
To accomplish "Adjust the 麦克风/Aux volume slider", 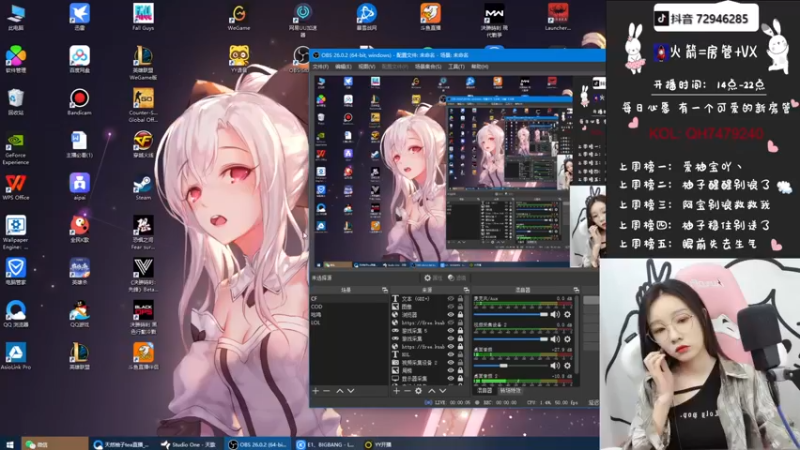I will [511, 315].
